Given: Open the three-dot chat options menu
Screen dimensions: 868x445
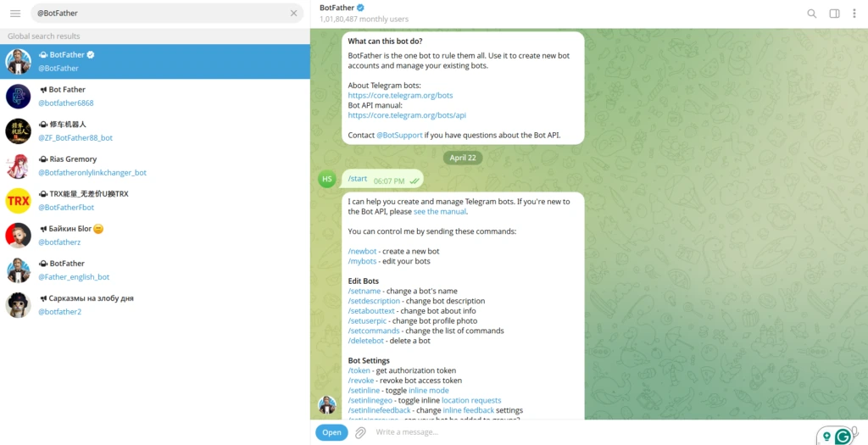Looking at the screenshot, I should click(854, 14).
